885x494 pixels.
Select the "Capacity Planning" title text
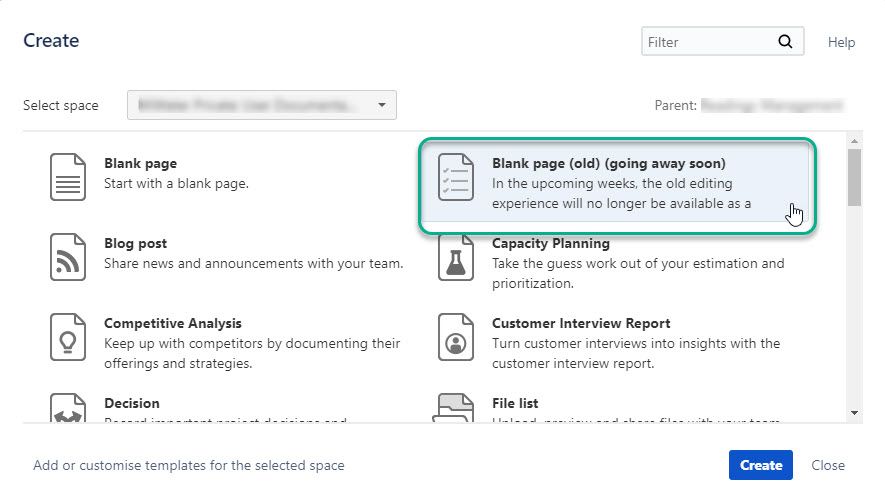coord(550,244)
